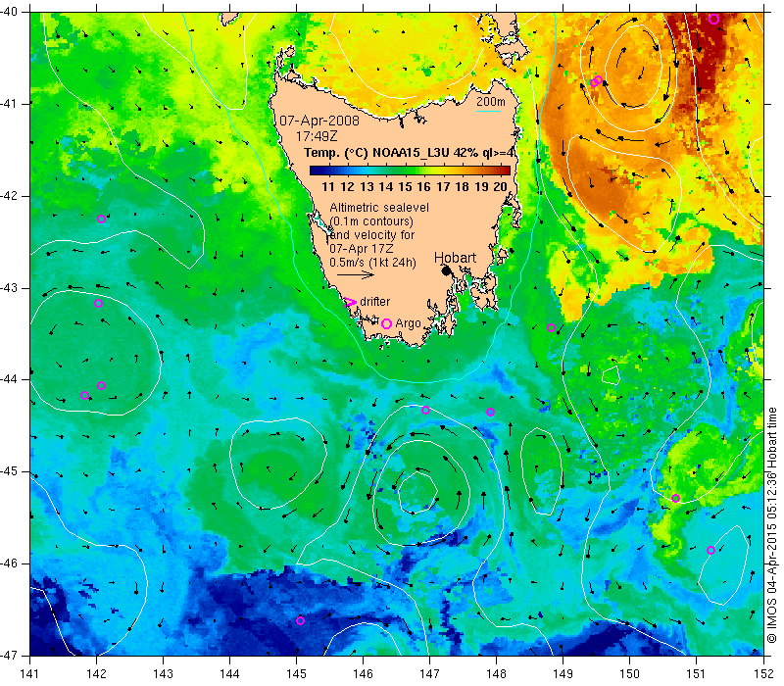Click the '-43' latitude axis label
784x686 pixels.
click(x=9, y=288)
